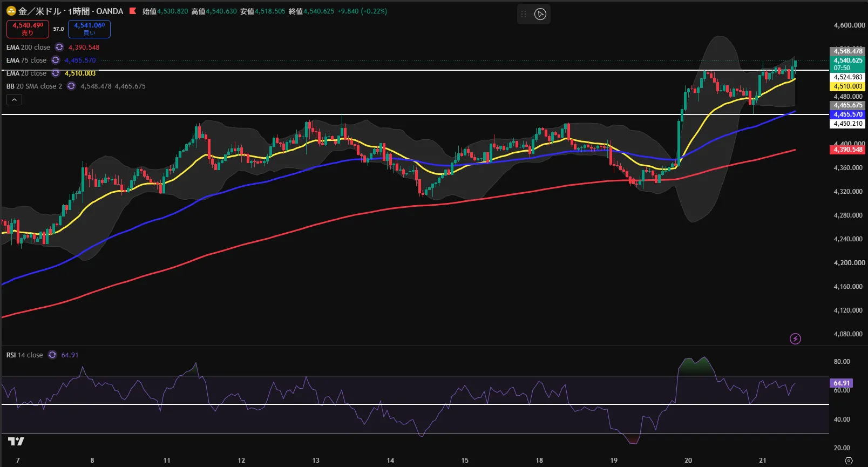
Task: Click the red axis label 4,390.548
Action: pyautogui.click(x=847, y=150)
